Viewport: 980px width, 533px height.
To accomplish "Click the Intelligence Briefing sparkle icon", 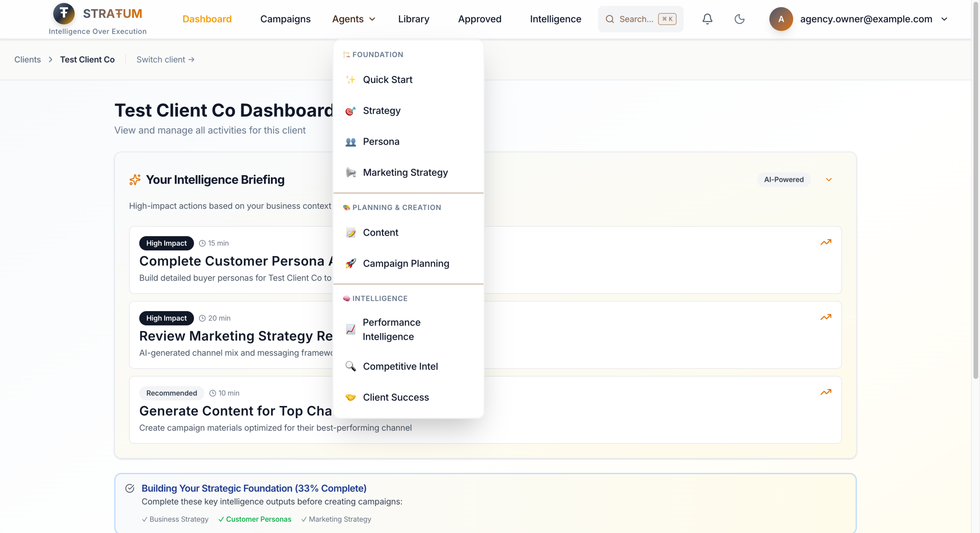I will (x=135, y=179).
